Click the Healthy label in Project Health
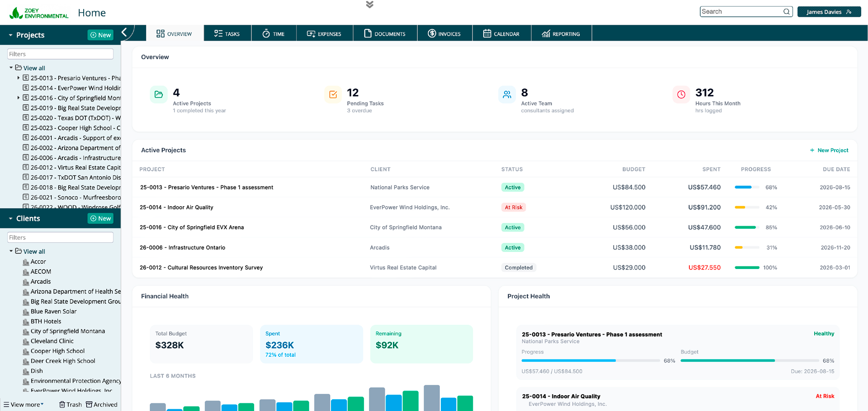 [824, 334]
